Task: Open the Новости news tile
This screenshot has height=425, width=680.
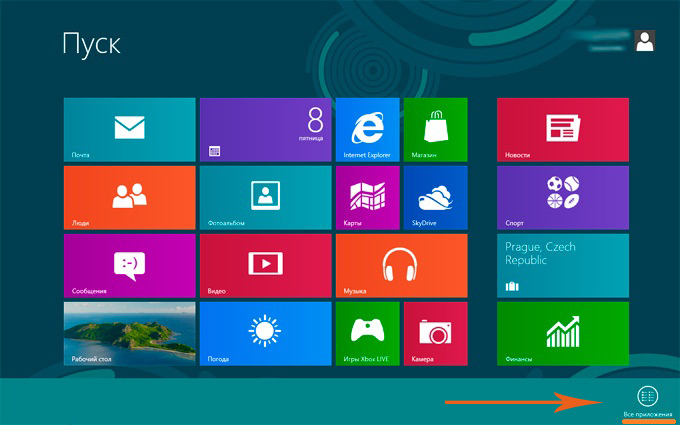Action: (x=563, y=130)
